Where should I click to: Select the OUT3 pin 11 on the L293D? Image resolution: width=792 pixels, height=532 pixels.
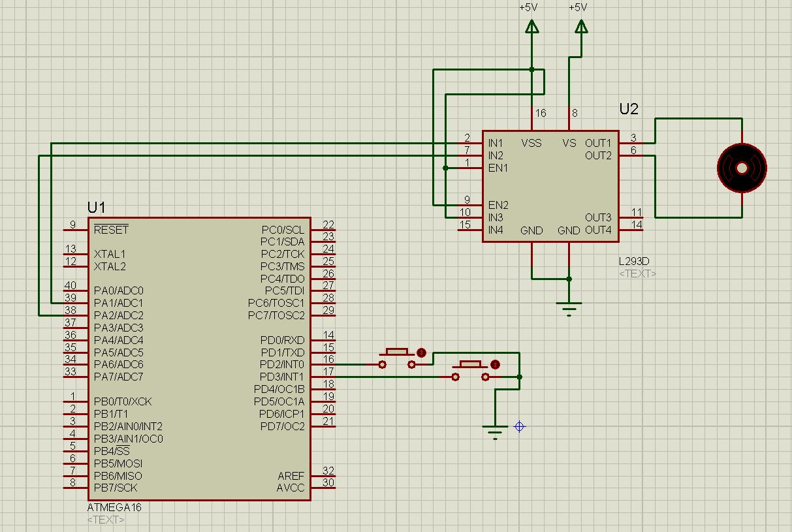(x=631, y=217)
